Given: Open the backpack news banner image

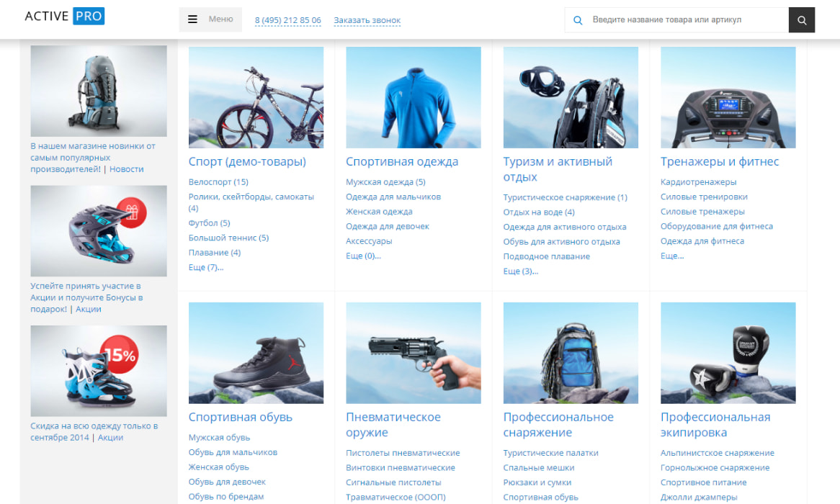Looking at the screenshot, I should (99, 91).
